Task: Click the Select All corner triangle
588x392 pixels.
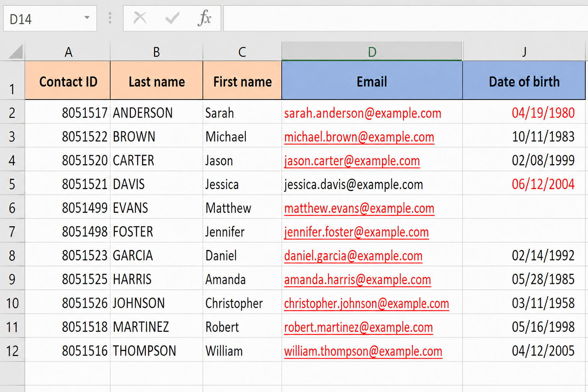Action: (x=16, y=51)
